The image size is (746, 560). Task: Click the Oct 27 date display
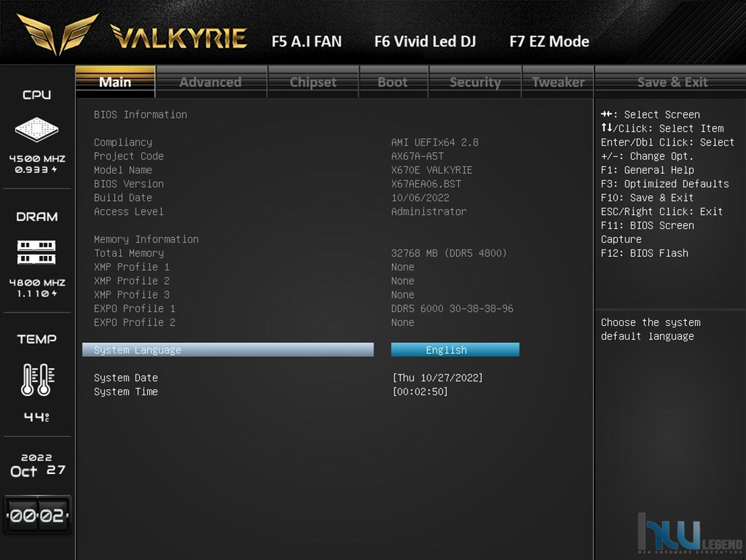click(38, 471)
